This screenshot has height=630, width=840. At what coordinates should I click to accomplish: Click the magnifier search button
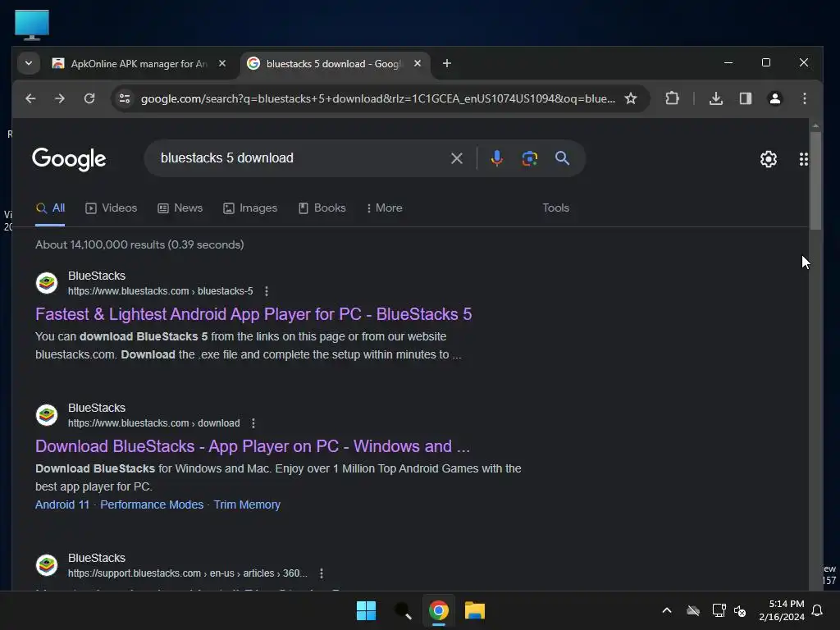562,158
